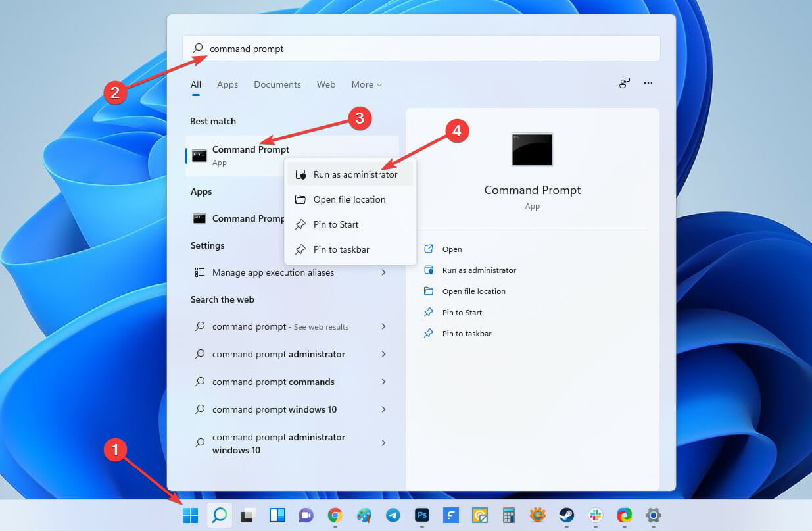The width and height of the screenshot is (812, 531).
Task: Expand chevron for 'command prompt - See web results'
Action: [383, 326]
